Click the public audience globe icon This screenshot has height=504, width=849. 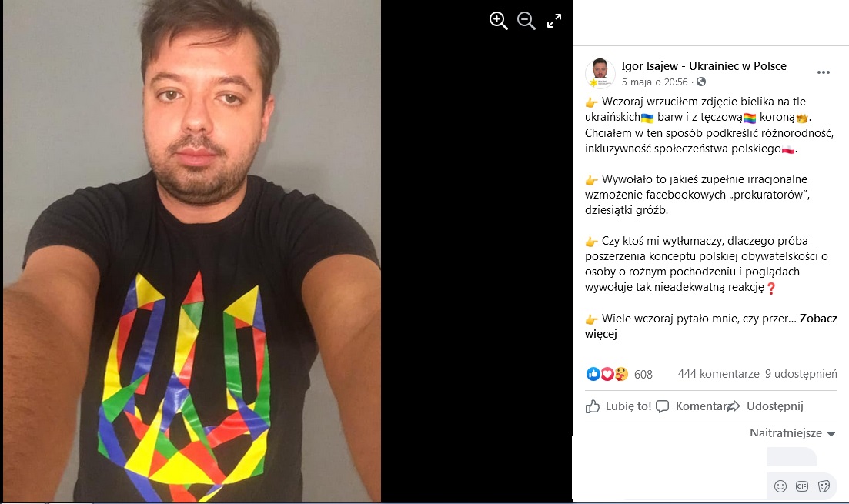[701, 82]
